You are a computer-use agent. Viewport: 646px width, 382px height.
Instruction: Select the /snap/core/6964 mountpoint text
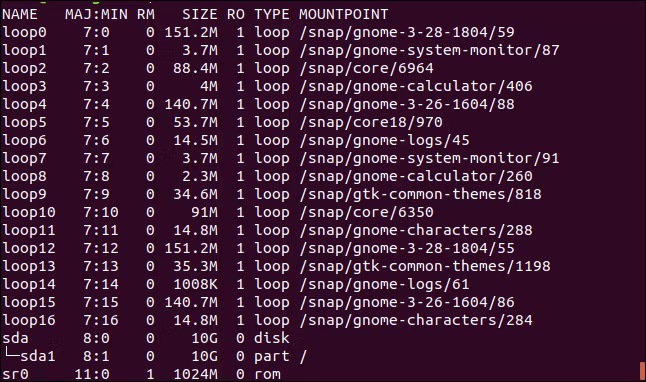pos(367,68)
